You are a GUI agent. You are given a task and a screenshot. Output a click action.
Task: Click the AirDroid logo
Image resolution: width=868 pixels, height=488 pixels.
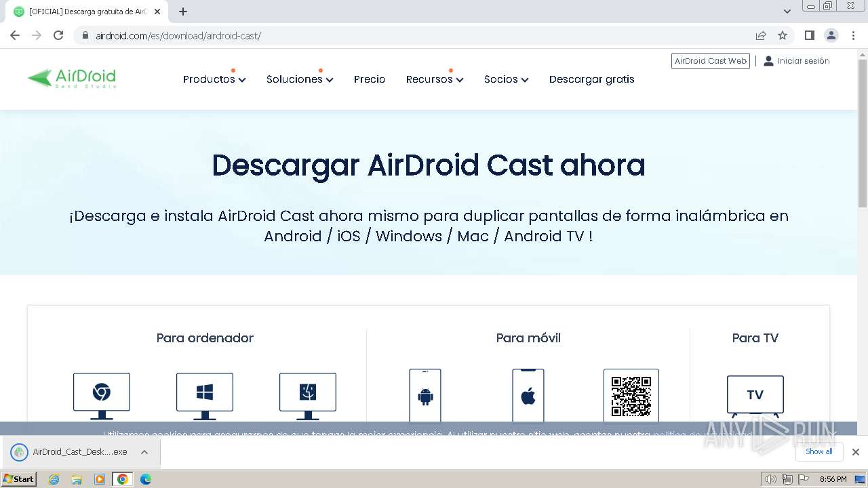pyautogui.click(x=72, y=79)
